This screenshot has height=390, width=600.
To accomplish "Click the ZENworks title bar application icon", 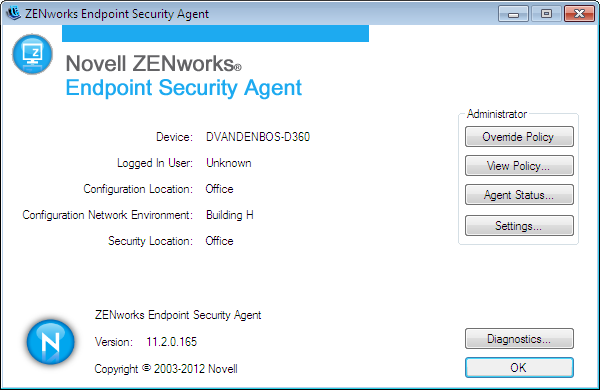I will [x=14, y=13].
